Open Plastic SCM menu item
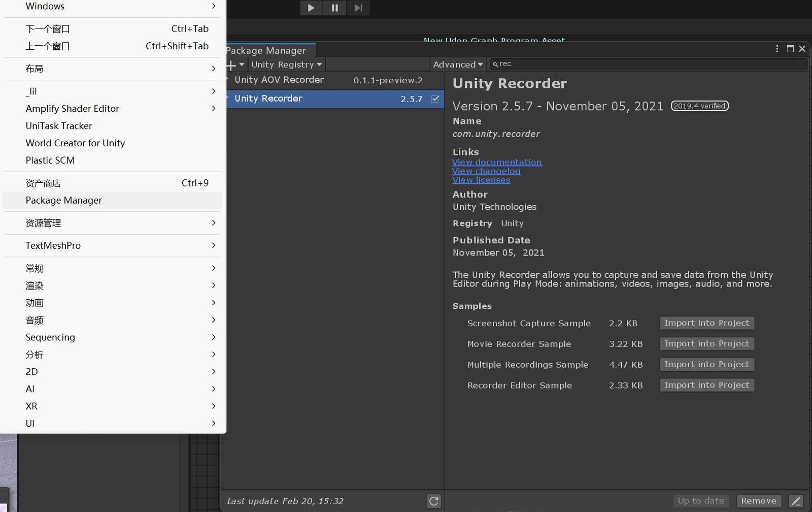Image resolution: width=812 pixels, height=512 pixels. coord(113,161)
